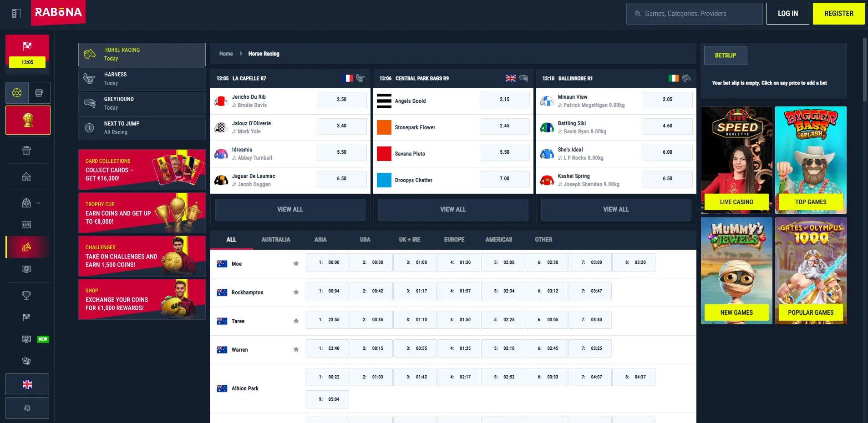This screenshot has height=423, width=868.
Task: Click the LOG IN button
Action: 788,14
